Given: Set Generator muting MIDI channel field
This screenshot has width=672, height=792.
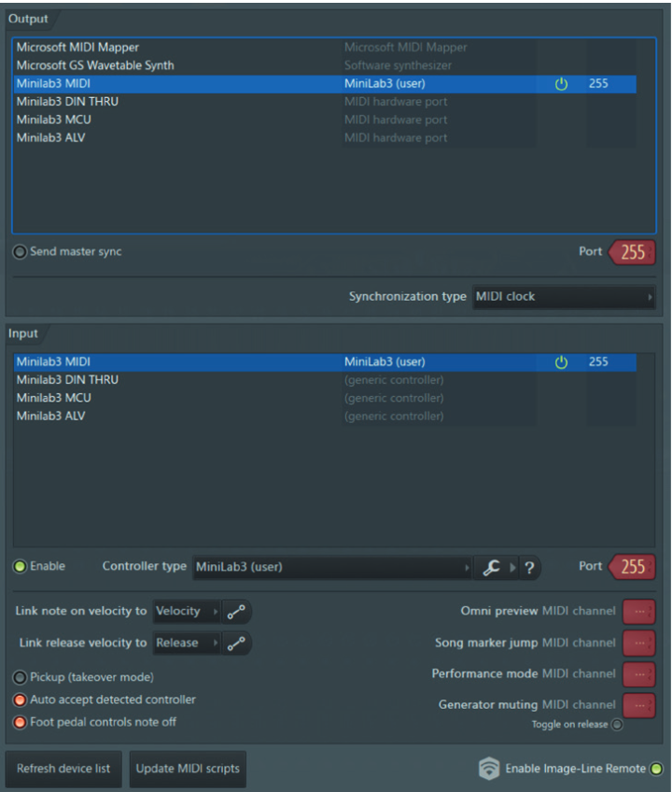Looking at the screenshot, I should pyautogui.click(x=639, y=706).
